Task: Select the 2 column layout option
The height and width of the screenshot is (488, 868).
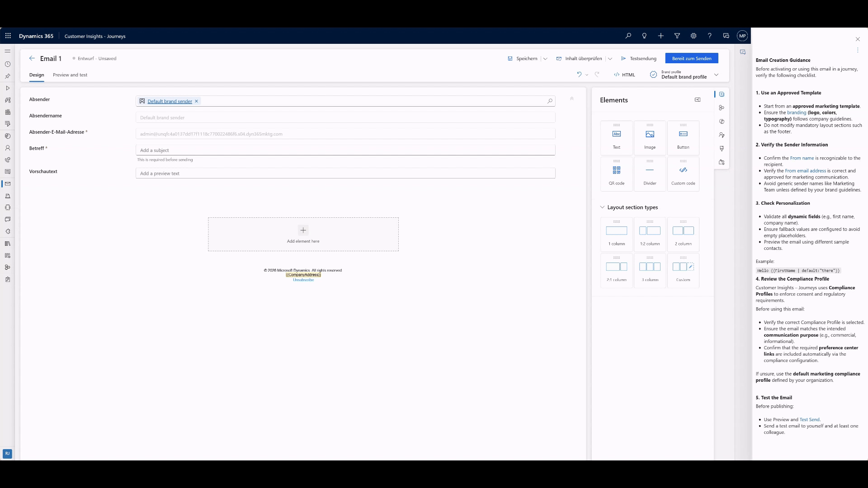Action: tap(683, 234)
